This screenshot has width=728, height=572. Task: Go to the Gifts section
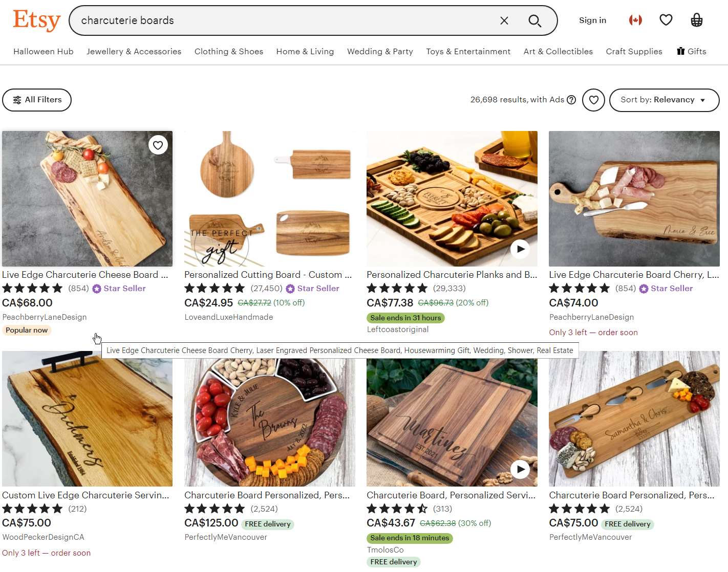(692, 52)
